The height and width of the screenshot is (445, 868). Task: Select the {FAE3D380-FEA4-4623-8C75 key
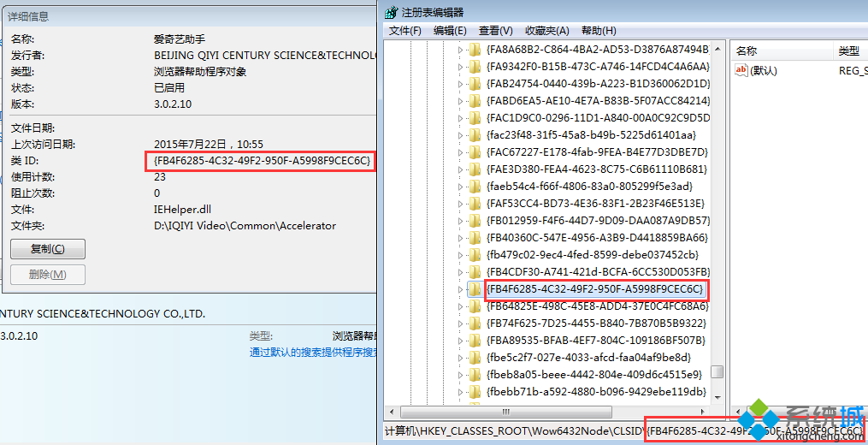pyautogui.click(x=597, y=169)
